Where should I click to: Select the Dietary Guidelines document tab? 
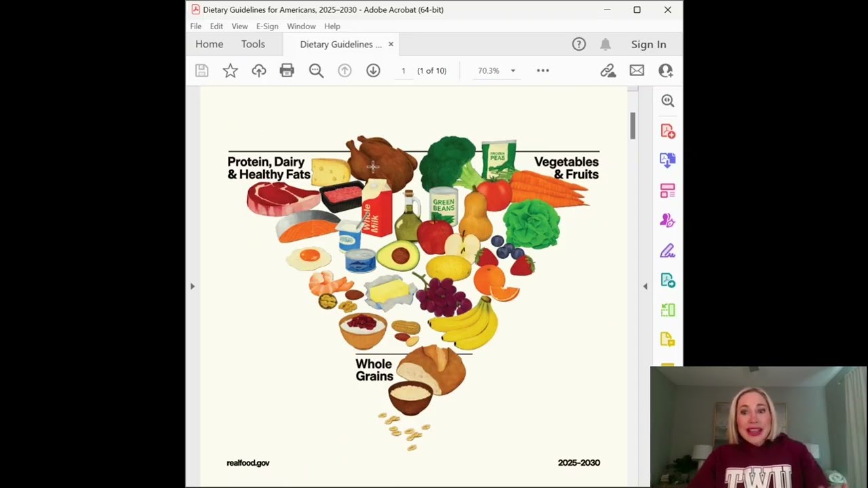point(340,44)
